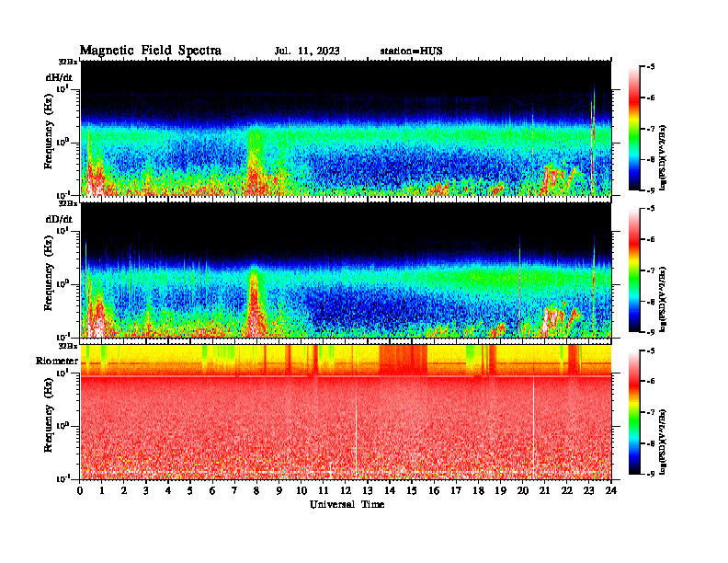Viewport: 728px width, 563px height.
Task: Click the Riometer spectrogram plot area
Action: (x=346, y=412)
